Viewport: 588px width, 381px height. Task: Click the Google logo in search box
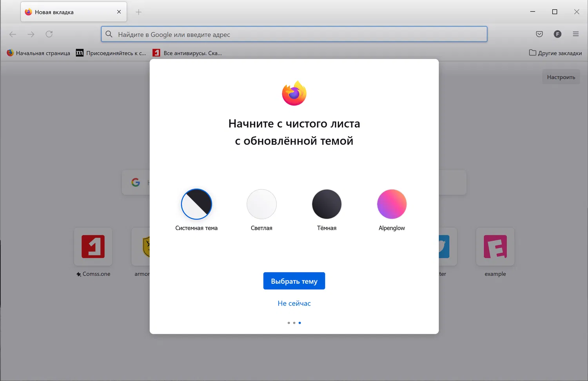coord(136,182)
